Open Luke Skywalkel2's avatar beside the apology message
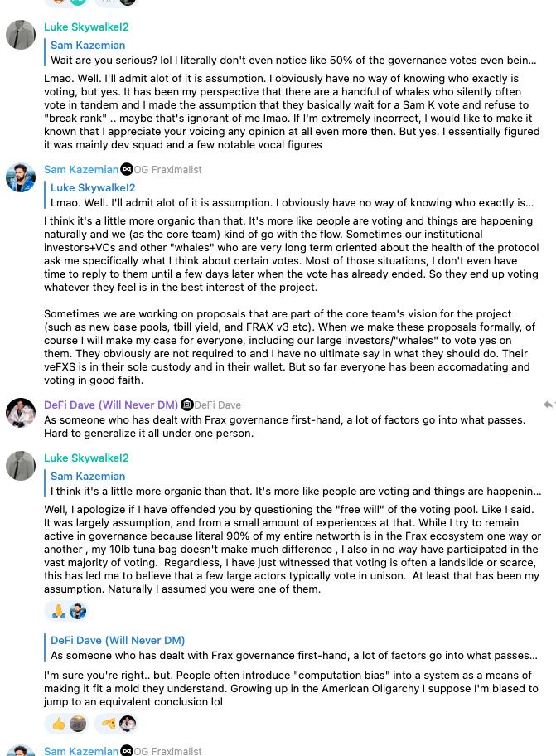 click(21, 466)
